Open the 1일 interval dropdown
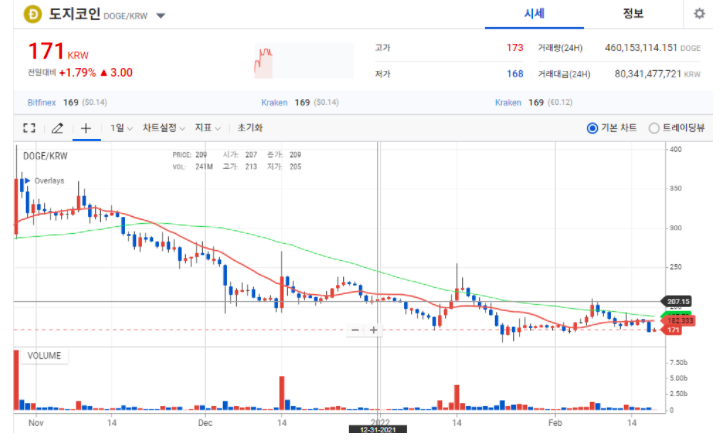This screenshot has width=720, height=442. [x=122, y=128]
